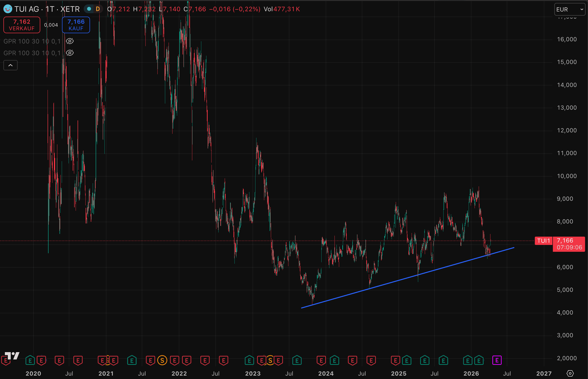
Task: Click the red earnings marker at 2024
Action: (x=321, y=361)
